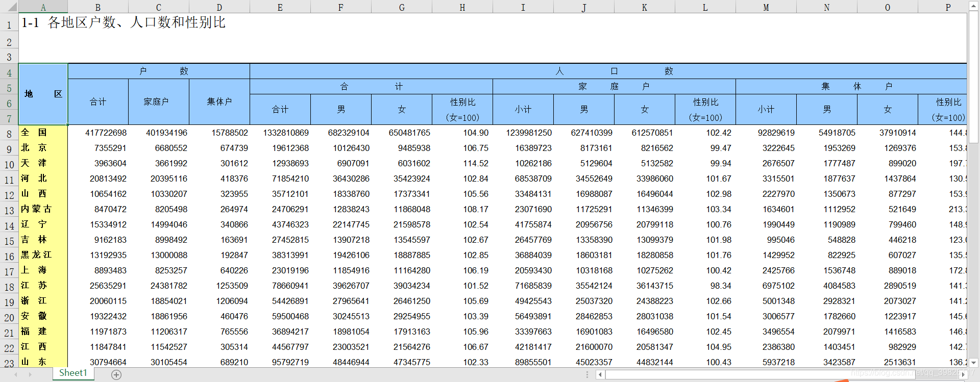
Task: Click horizontal scrollbar right arrow
Action: (x=963, y=375)
